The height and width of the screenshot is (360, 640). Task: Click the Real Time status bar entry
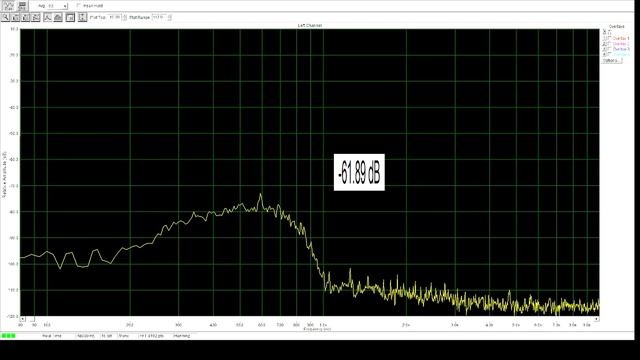click(52, 336)
